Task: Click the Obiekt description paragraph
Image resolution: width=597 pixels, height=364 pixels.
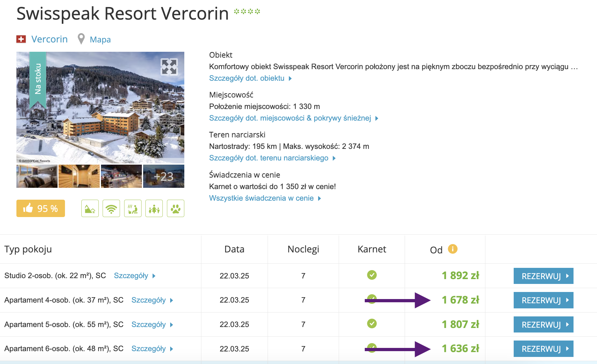Action: coord(393,67)
